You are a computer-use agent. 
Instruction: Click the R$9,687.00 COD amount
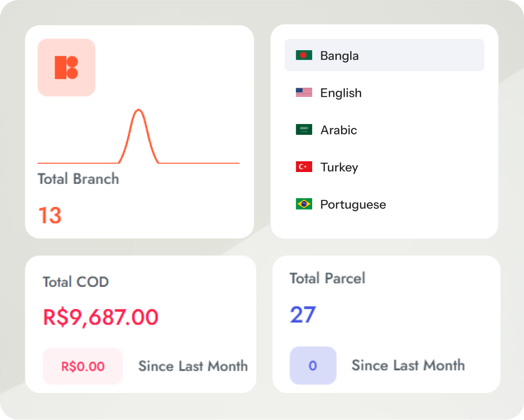point(100,317)
